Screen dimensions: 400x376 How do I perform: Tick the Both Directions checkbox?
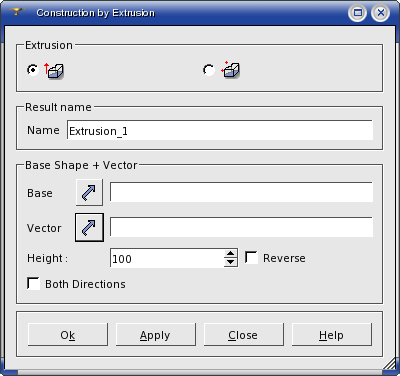point(33,283)
